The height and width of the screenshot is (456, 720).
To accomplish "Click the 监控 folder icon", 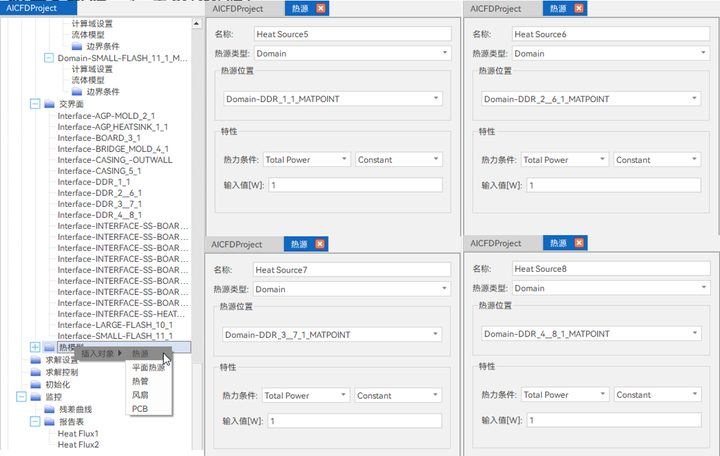I will coord(35,397).
